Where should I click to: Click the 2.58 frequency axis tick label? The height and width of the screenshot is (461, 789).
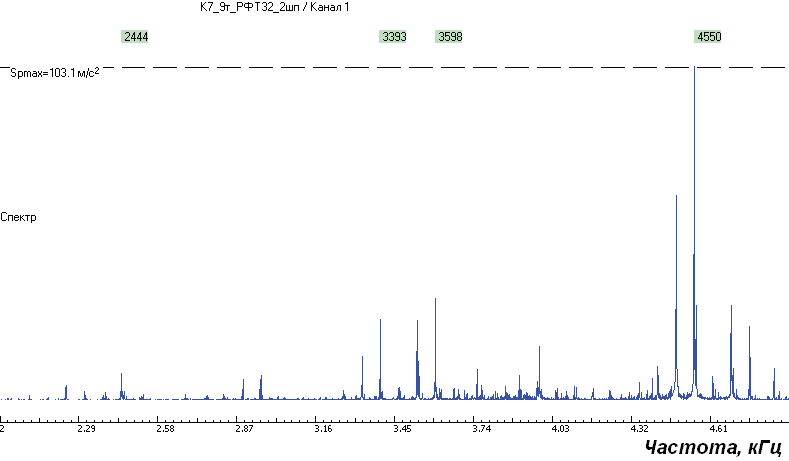[165, 429]
